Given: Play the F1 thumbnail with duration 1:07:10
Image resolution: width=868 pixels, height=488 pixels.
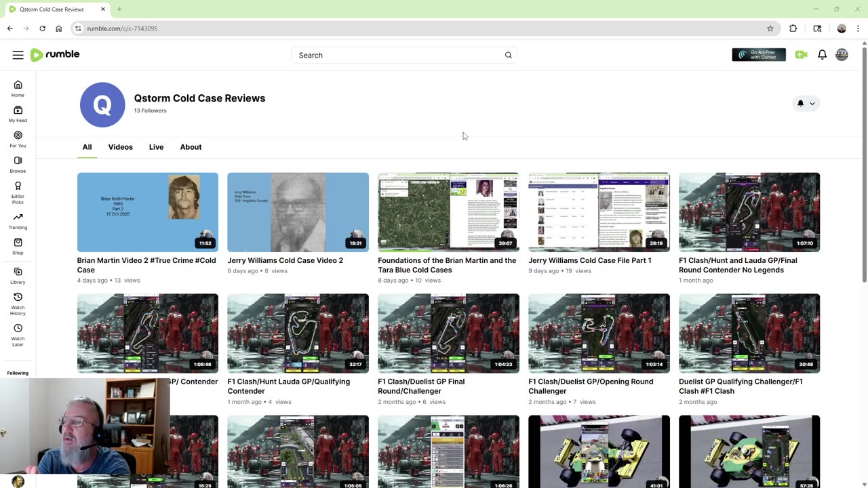Looking at the screenshot, I should 749,212.
